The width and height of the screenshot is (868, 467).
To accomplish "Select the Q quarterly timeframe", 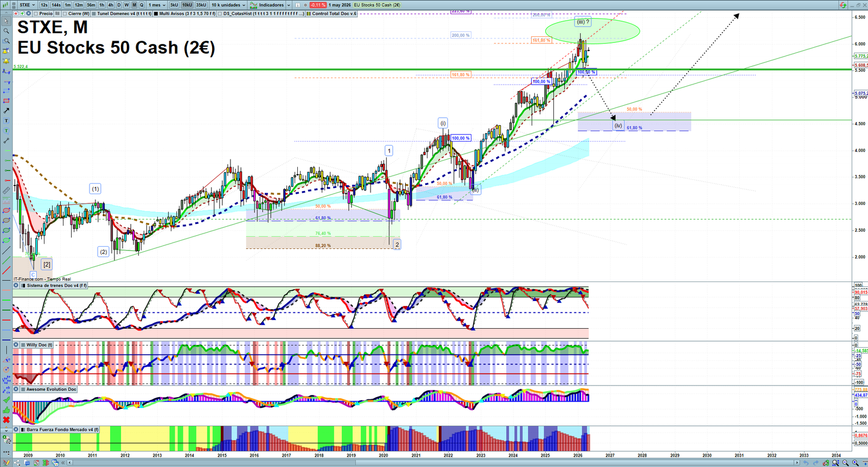I will tap(142, 5).
